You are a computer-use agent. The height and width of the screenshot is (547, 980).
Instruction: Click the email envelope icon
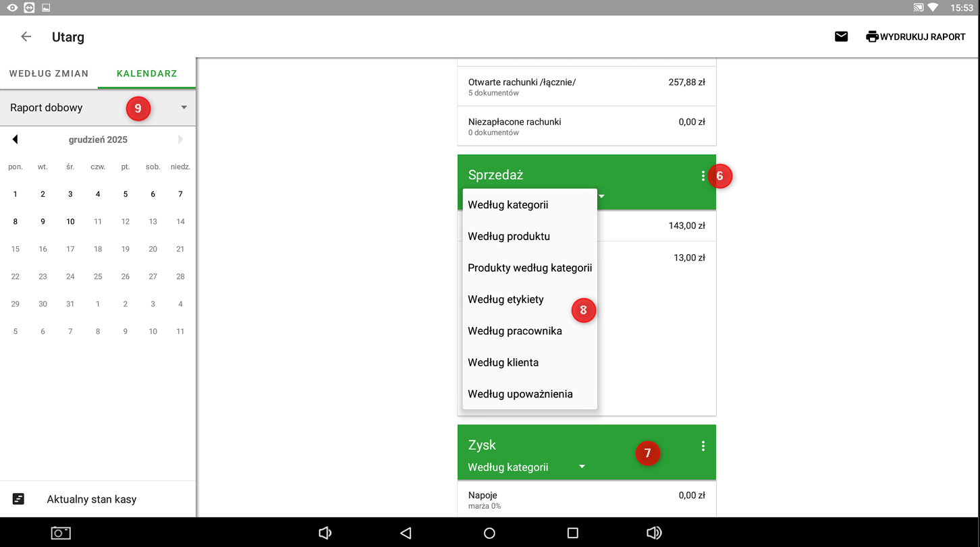[841, 37]
